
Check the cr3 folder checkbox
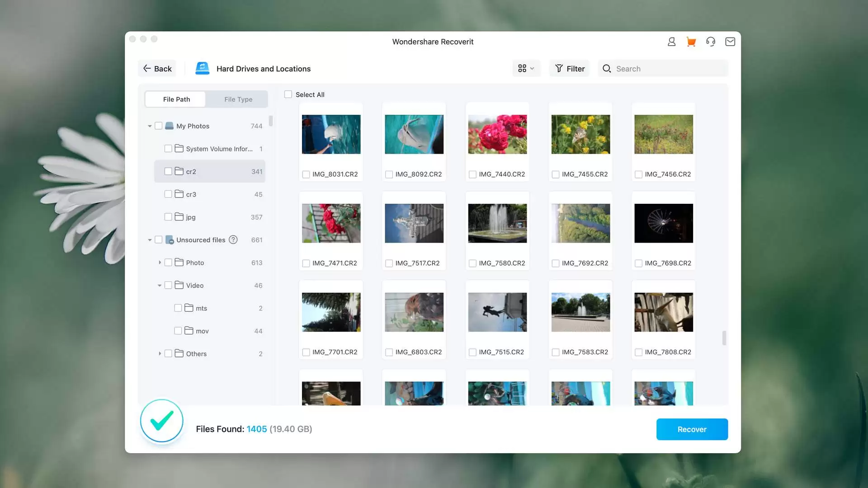pos(168,194)
